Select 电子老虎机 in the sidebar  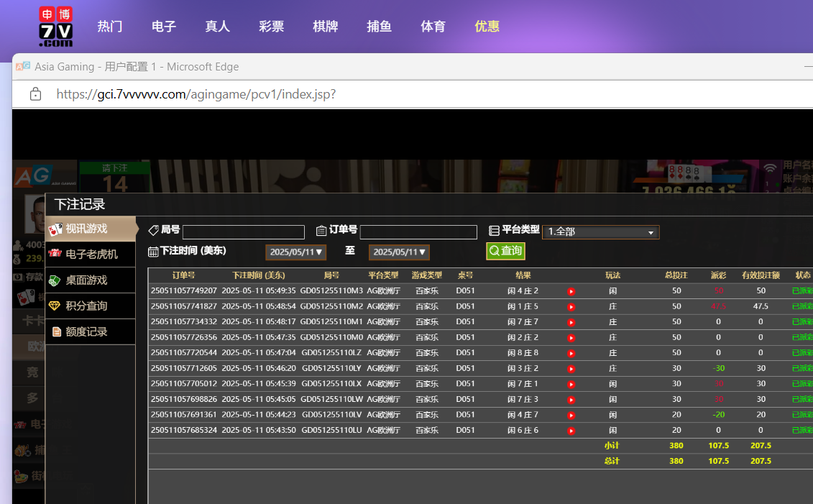91,255
